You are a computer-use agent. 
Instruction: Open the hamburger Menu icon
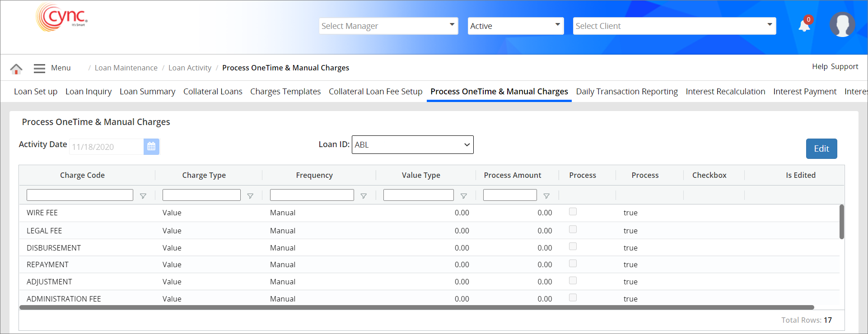pyautogui.click(x=39, y=68)
